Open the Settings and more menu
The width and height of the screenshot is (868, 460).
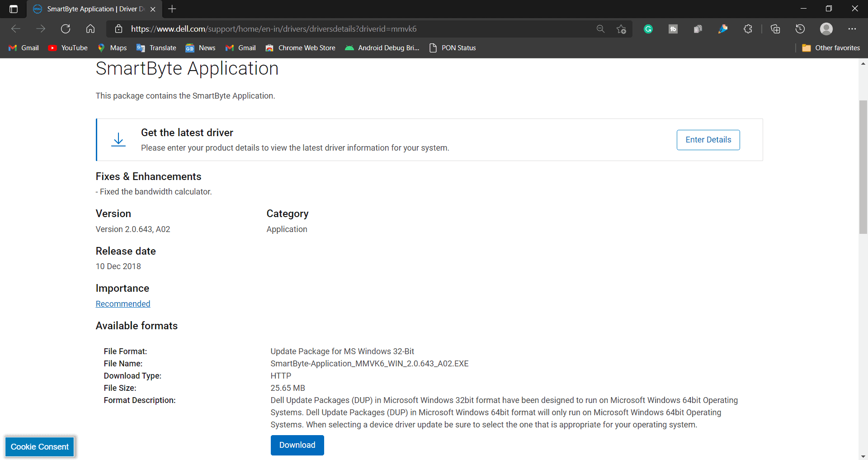853,28
